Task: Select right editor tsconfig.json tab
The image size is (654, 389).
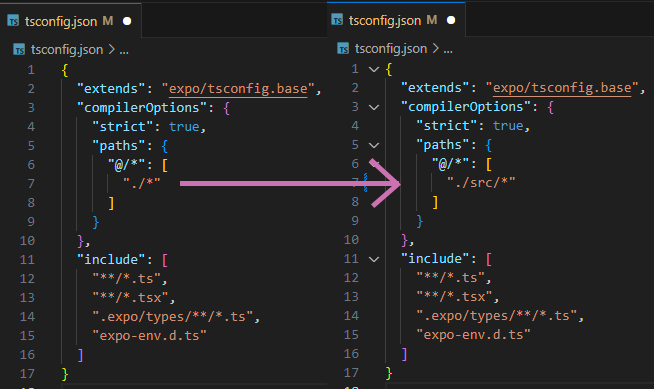Action: 396,20
